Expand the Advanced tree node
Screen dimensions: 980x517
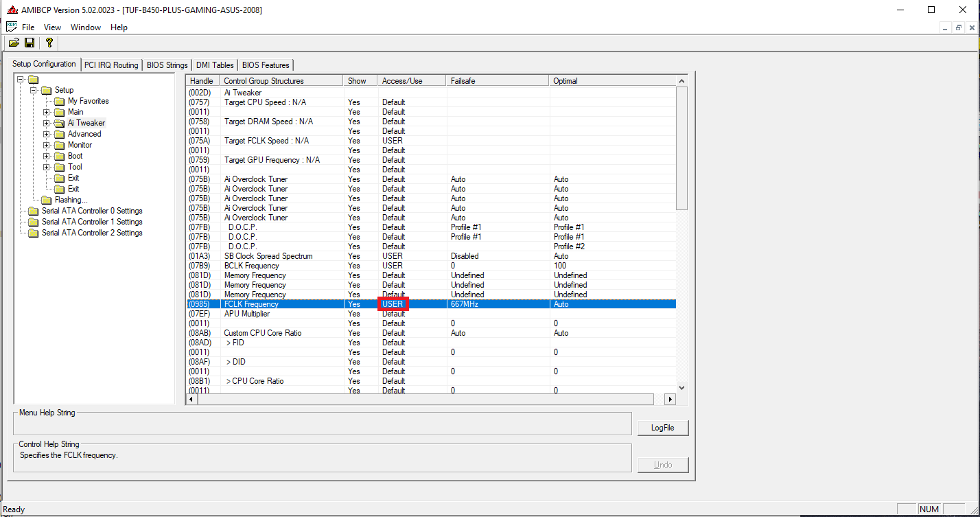46,134
